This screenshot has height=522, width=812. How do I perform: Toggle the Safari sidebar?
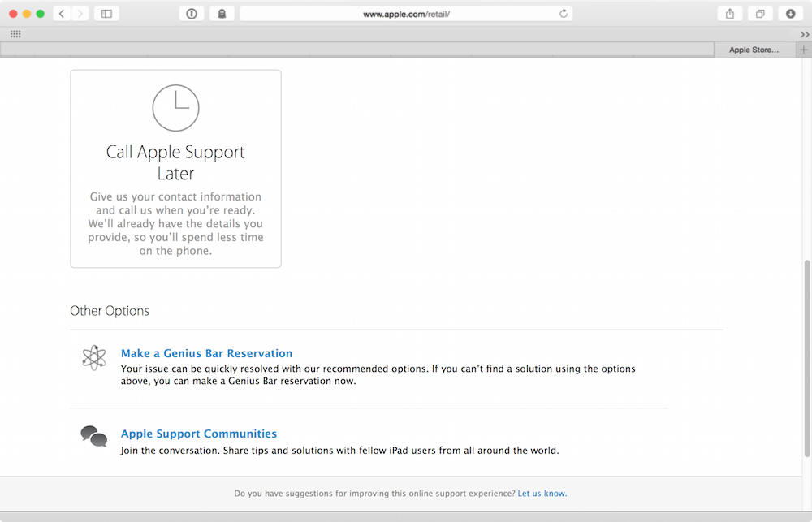tap(106, 14)
